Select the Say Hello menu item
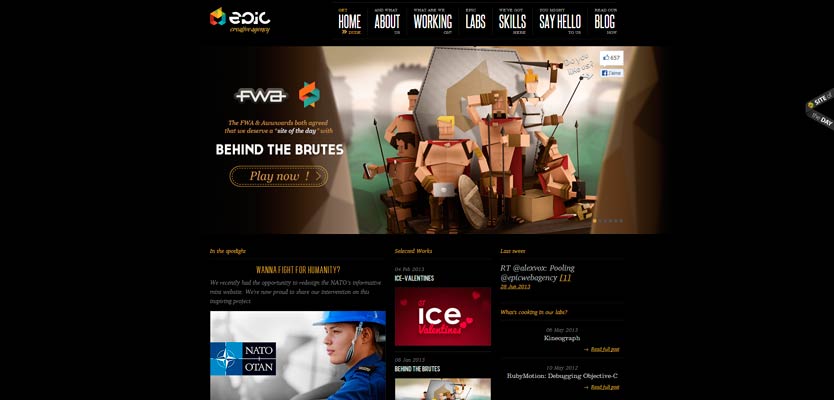 pos(560,22)
